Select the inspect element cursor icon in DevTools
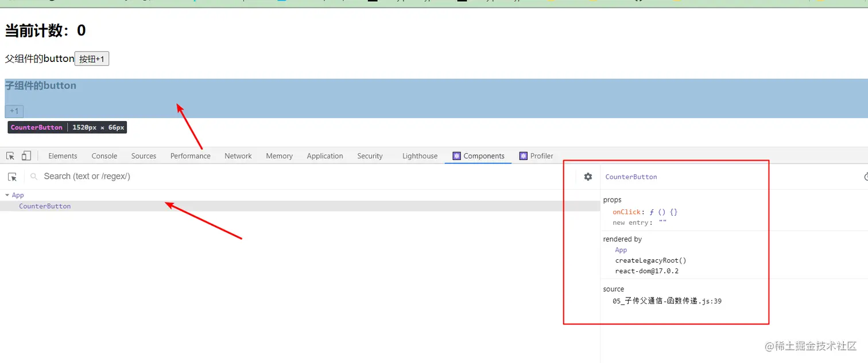 10,156
